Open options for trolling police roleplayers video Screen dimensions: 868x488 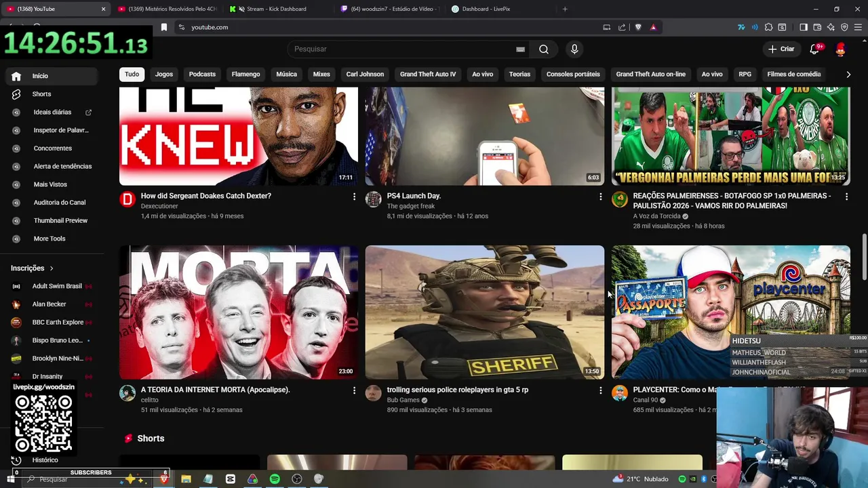(x=600, y=390)
